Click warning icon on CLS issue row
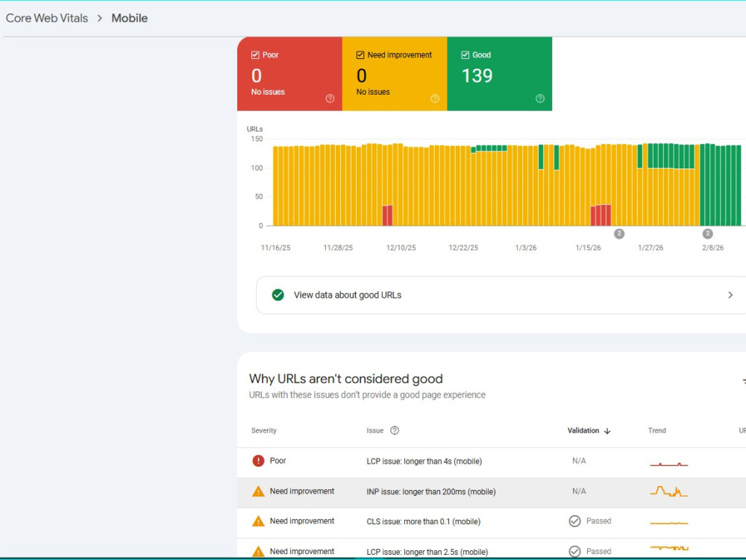The image size is (746, 560). 258,521
